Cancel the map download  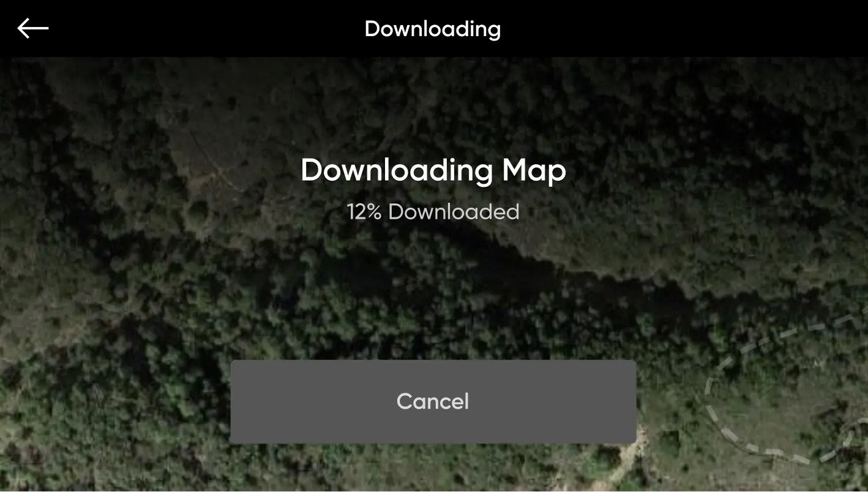click(x=433, y=401)
